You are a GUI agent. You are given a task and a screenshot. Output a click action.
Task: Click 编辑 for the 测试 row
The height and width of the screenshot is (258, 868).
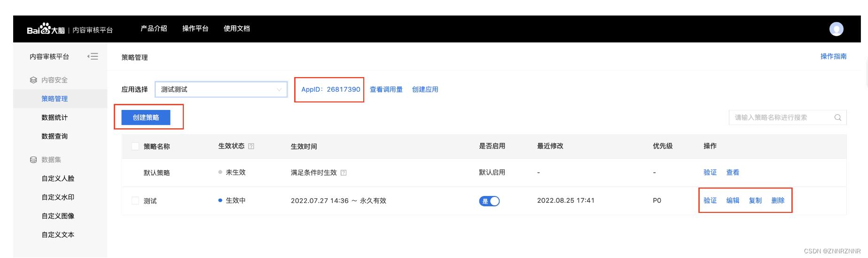pos(733,201)
